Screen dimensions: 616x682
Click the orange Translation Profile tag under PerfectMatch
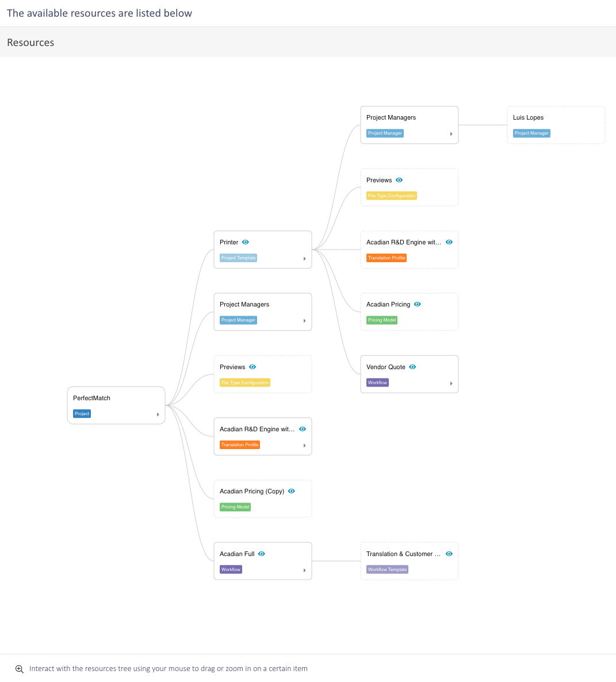(240, 445)
